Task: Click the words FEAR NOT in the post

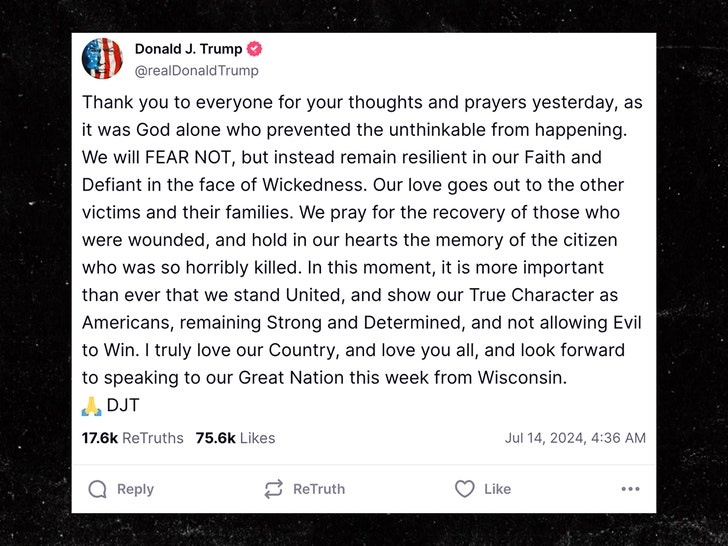Action: pyautogui.click(x=188, y=157)
